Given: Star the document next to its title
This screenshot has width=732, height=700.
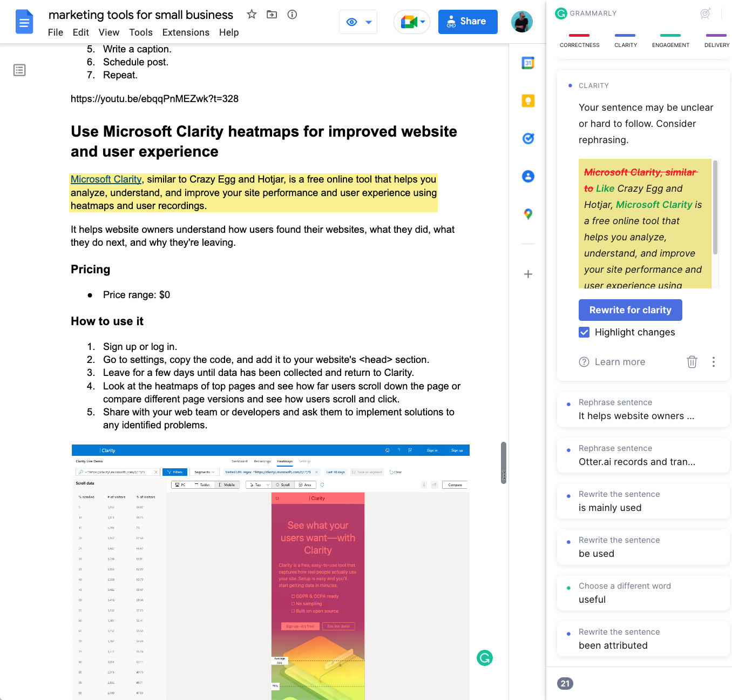Looking at the screenshot, I should tap(252, 15).
